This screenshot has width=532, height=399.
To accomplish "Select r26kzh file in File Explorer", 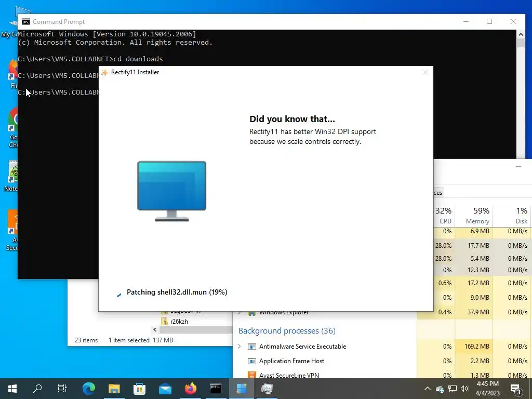I will pyautogui.click(x=179, y=321).
